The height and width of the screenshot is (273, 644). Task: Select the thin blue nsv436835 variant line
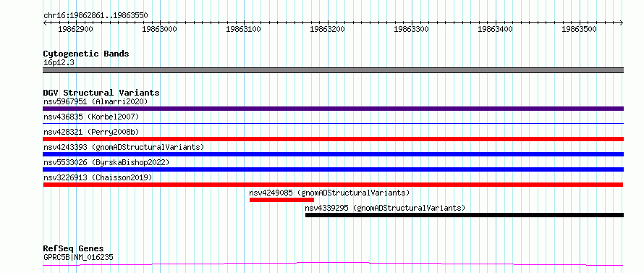(333, 123)
